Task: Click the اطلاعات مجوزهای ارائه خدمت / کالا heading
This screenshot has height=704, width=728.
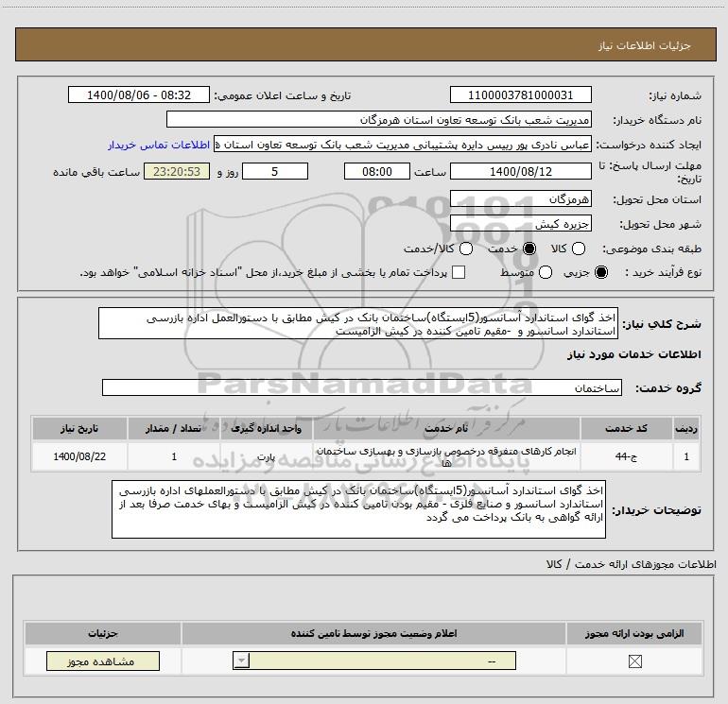Action: point(632,564)
